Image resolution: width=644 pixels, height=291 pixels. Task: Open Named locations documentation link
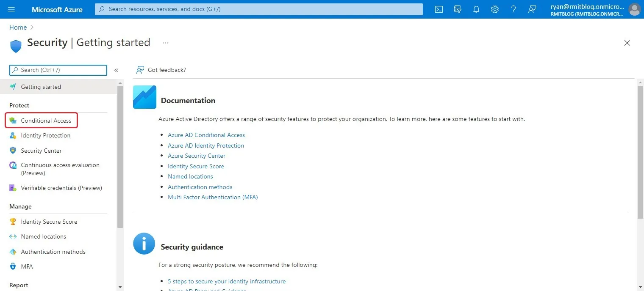(190, 176)
